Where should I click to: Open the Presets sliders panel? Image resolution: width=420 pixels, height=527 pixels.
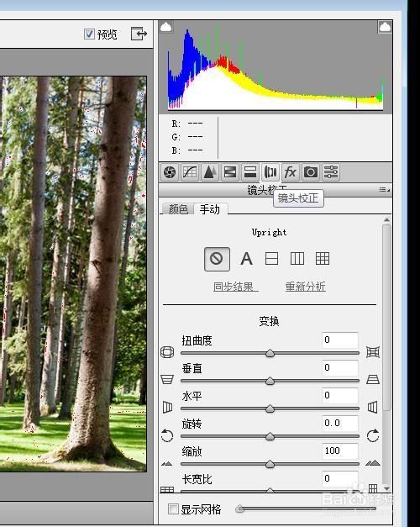(331, 172)
